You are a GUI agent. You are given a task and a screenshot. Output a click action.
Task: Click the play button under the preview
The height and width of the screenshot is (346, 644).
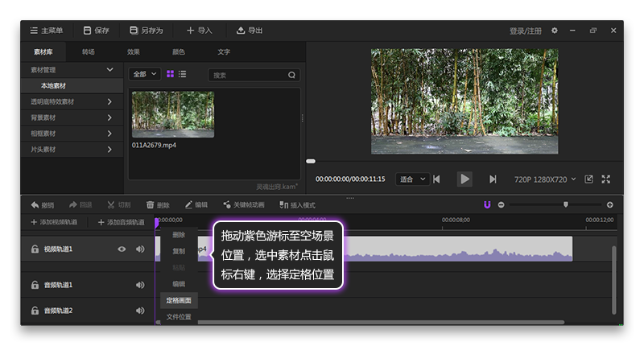point(464,179)
